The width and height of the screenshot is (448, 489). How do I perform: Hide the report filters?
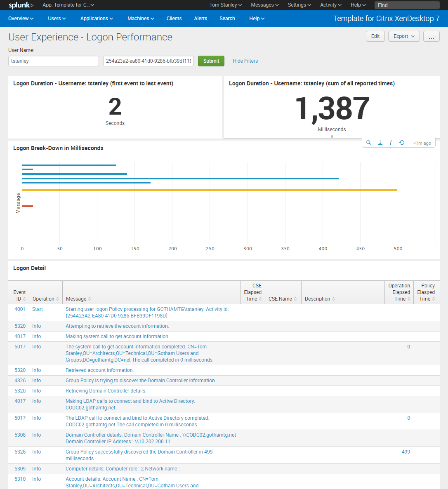245,61
